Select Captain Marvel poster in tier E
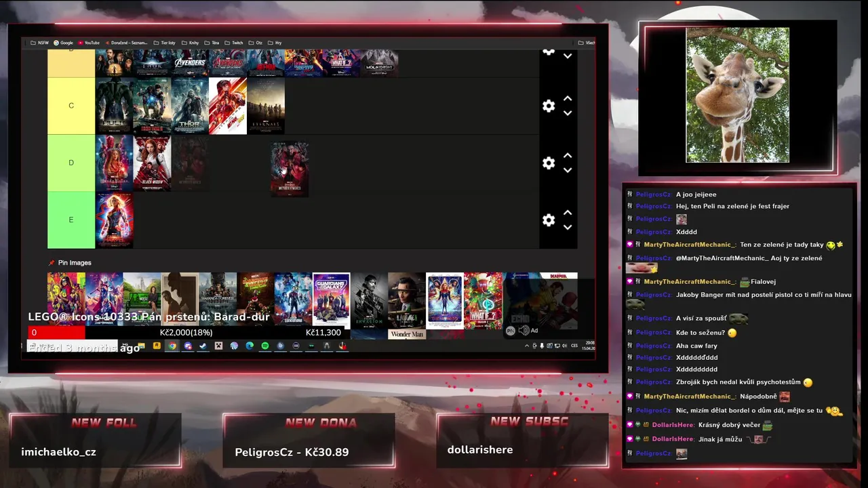This screenshot has width=868, height=488. pos(114,220)
